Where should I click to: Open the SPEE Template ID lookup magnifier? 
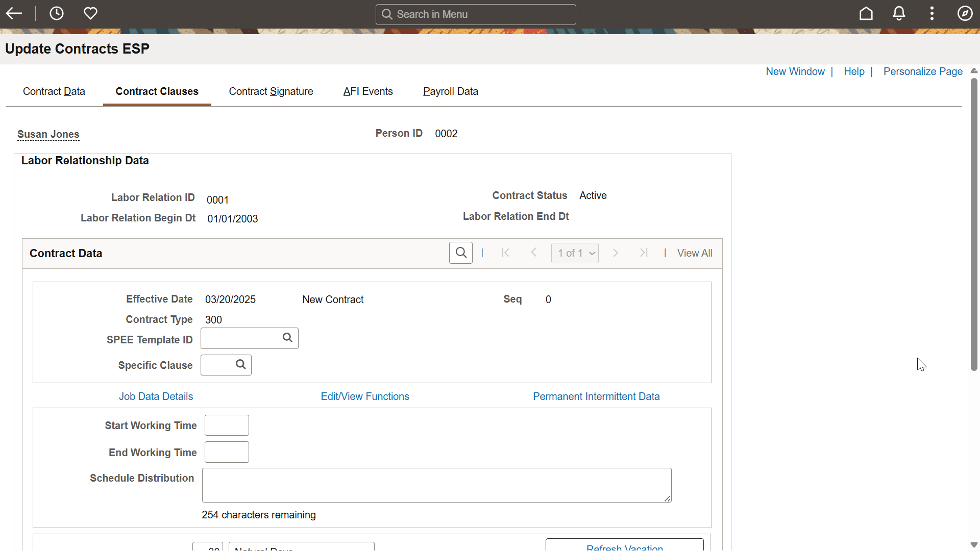(286, 338)
